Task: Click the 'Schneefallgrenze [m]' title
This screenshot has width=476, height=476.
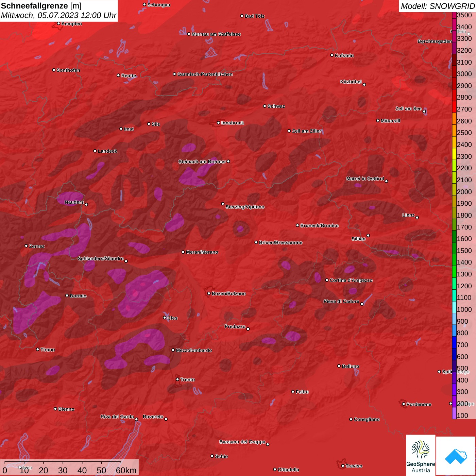Action: click(41, 6)
